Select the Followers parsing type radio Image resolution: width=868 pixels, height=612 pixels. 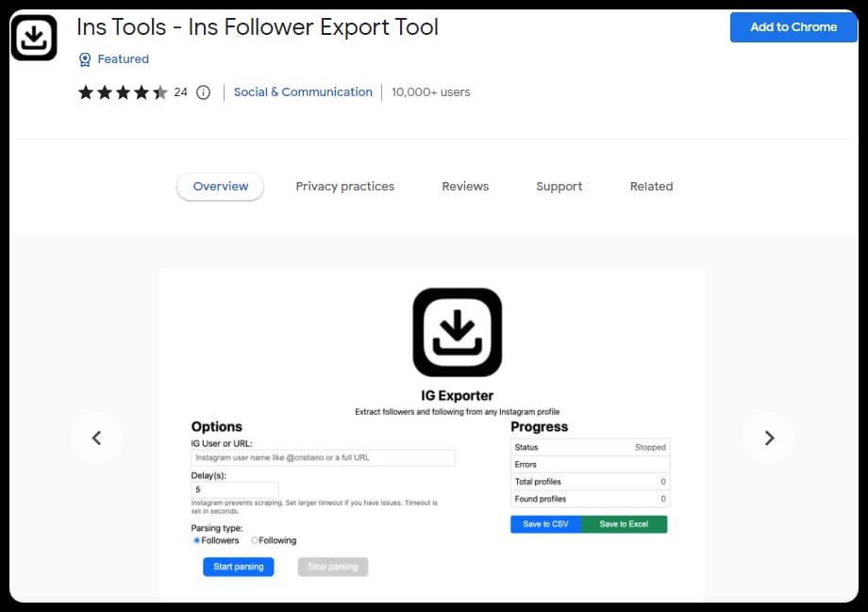[x=196, y=540]
